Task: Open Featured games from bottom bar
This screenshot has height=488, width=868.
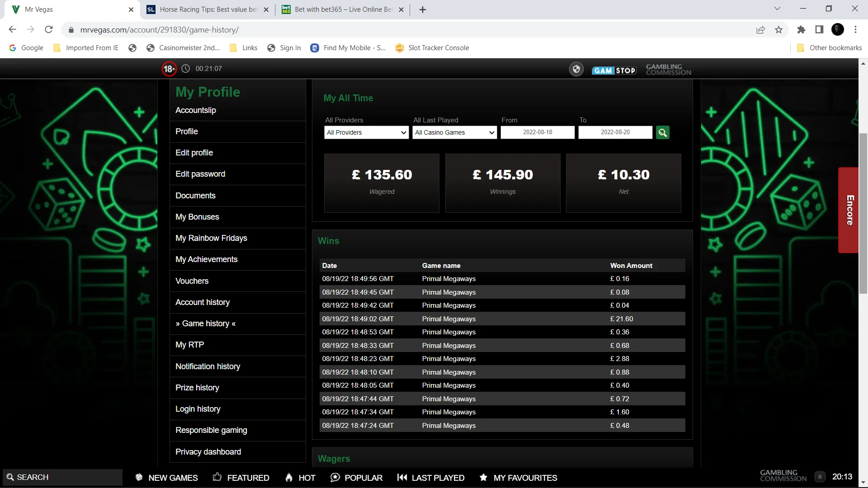Action: pos(241,478)
